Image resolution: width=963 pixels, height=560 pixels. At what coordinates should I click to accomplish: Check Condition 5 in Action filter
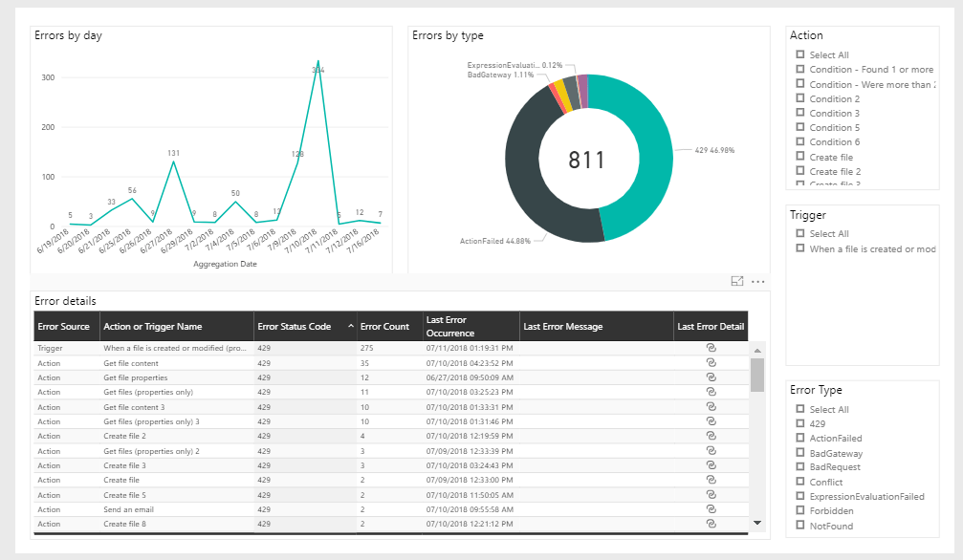(800, 127)
